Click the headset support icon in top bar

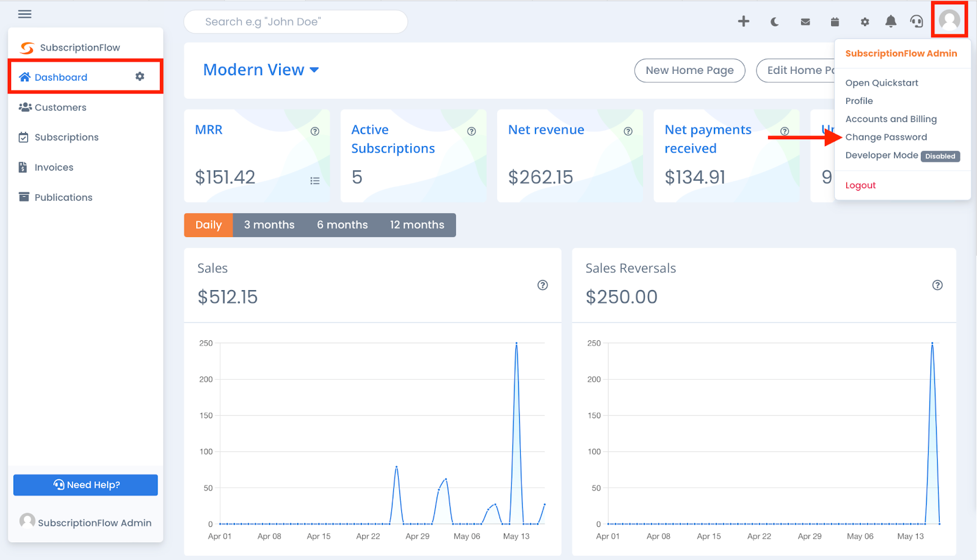coord(917,22)
